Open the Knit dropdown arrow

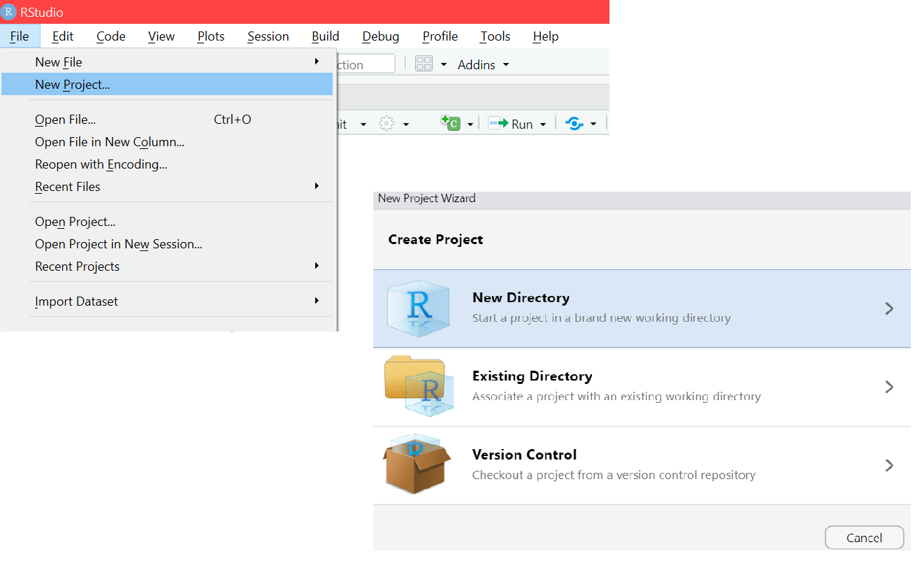click(363, 125)
